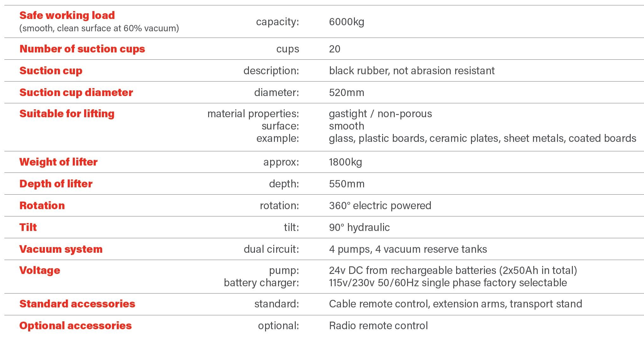Select the '90° hydraulic' tilt value
Viewport: 644px width, 339px height.
coord(359,227)
